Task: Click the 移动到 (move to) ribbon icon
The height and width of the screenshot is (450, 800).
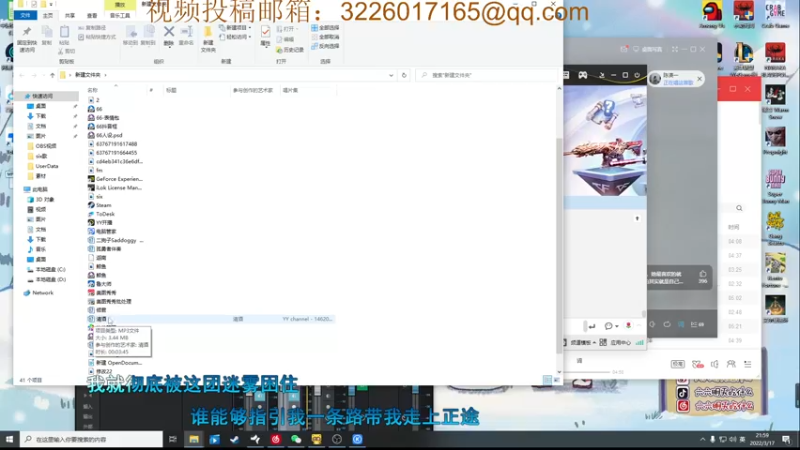Action: 131,32
